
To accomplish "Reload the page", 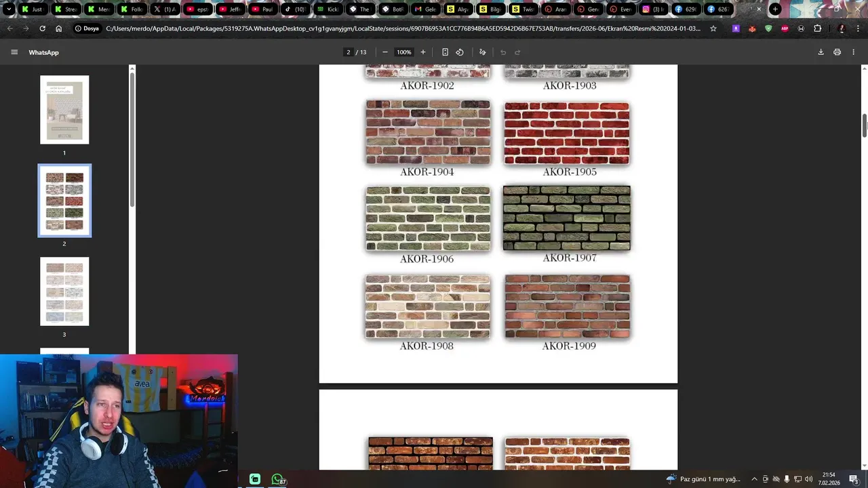I will point(42,28).
